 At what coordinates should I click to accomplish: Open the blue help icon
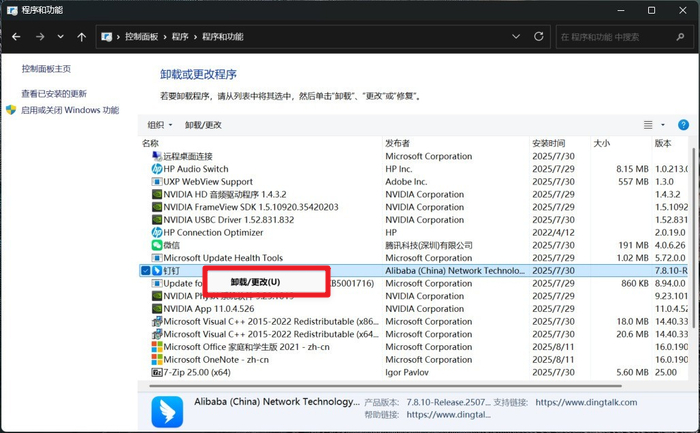683,125
